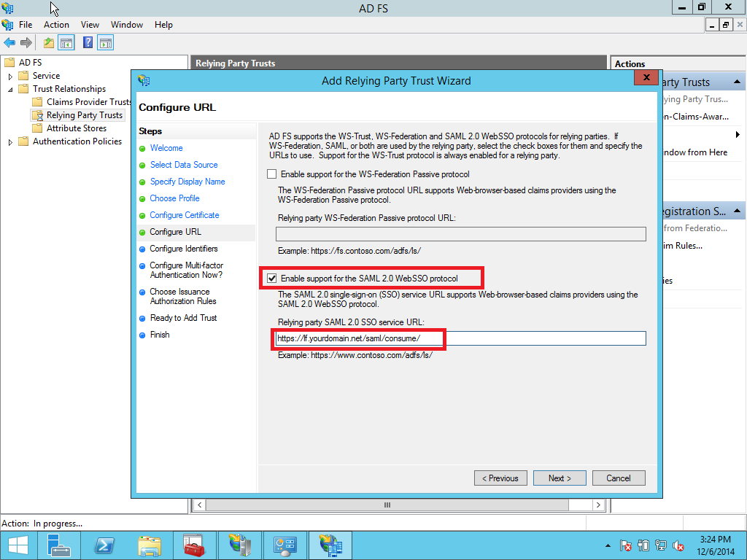Toggle the Show/Hide Action Pane icon
The height and width of the screenshot is (560, 747).
coord(106,42)
